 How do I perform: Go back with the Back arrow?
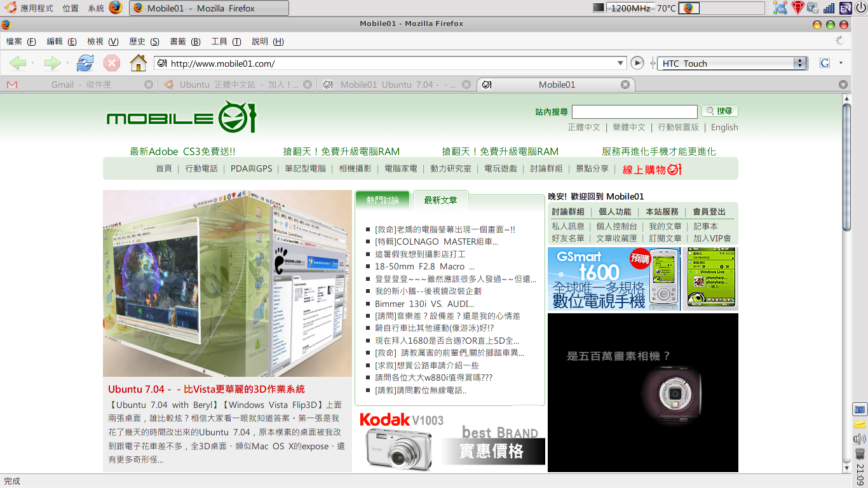point(18,63)
